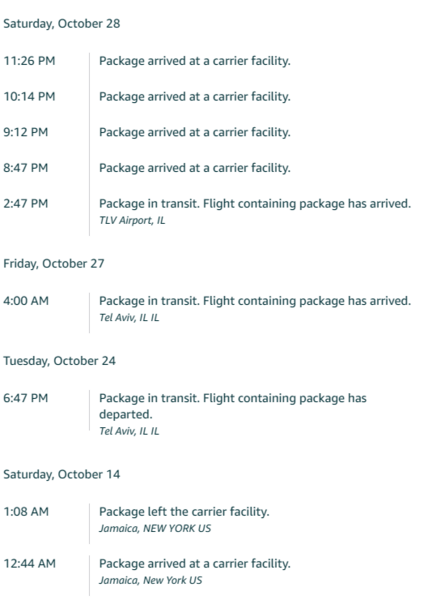This screenshot has width=437, height=600.
Task: Select the Saturday, October 28 date heading
Action: pyautogui.click(x=62, y=24)
